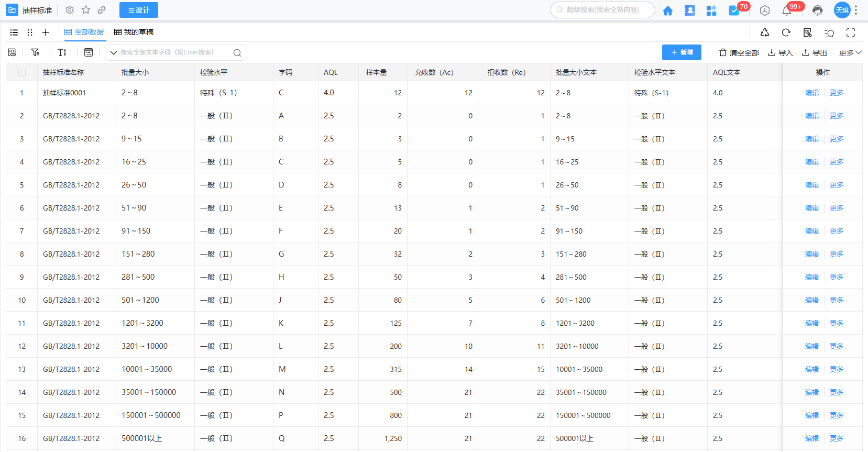Image resolution: width=868 pixels, height=452 pixels.
Task: Click row number 10
Action: pos(21,300)
